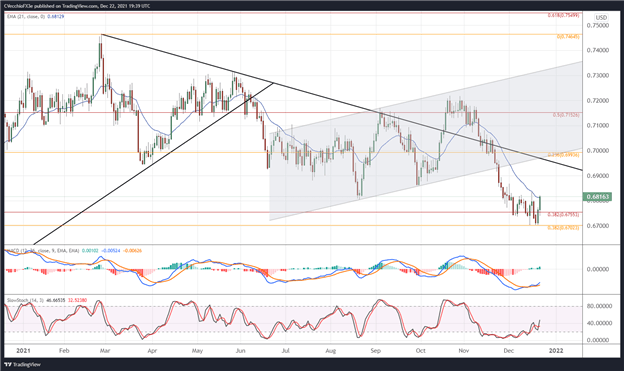Select the 0.5 Fibonacci retracement label
The width and height of the screenshot is (624, 371).
[566, 115]
